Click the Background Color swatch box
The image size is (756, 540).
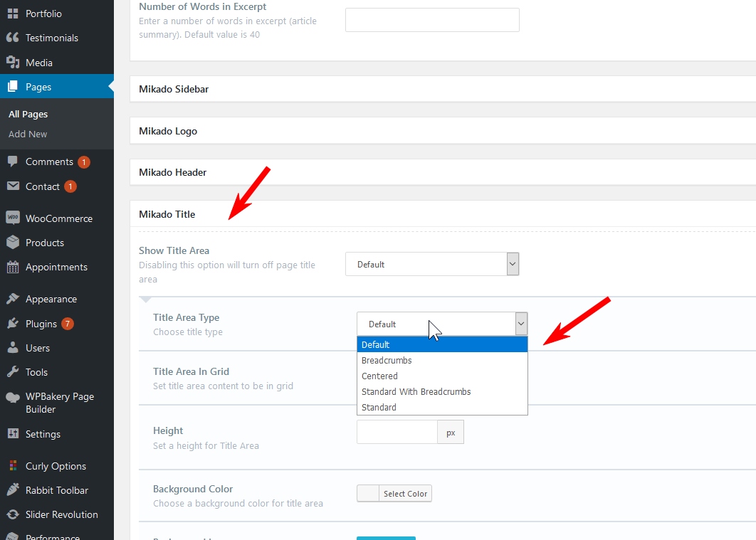[368, 493]
